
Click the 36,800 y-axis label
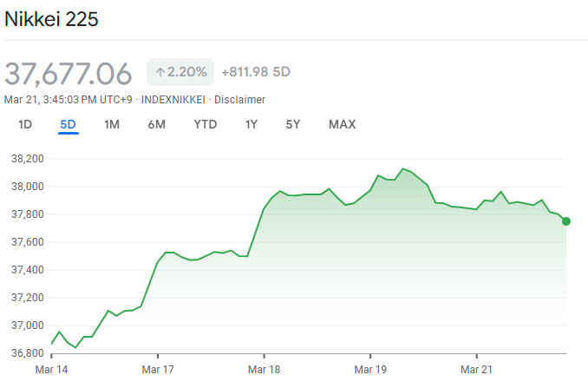[x=28, y=353]
